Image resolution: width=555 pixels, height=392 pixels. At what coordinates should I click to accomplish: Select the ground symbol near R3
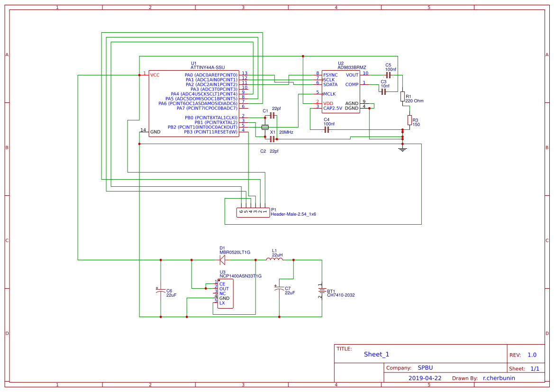click(x=402, y=149)
